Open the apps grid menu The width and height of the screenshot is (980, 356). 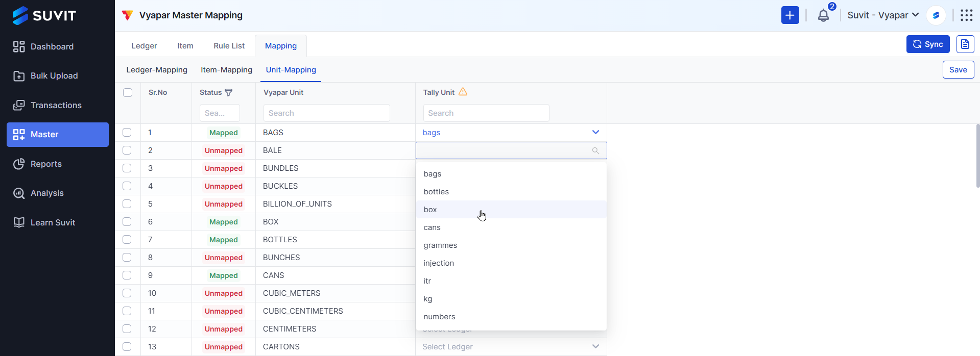tap(966, 15)
